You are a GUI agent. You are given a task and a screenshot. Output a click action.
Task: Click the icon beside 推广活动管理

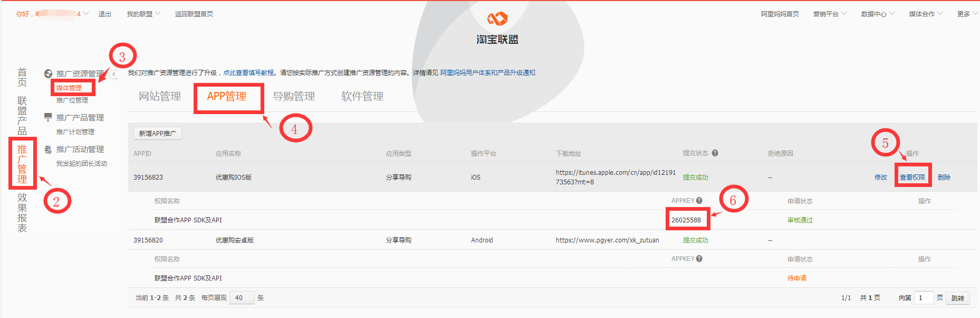coord(48,149)
